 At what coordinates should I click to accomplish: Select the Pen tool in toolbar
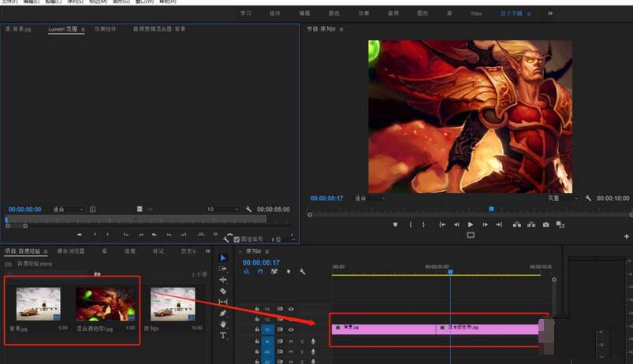click(223, 313)
